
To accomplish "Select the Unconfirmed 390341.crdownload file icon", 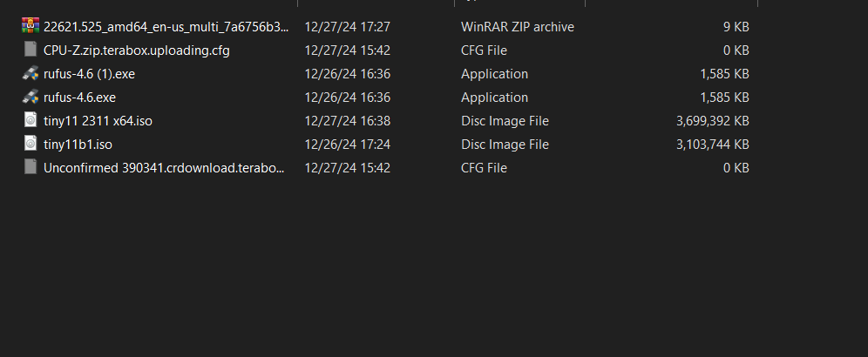I will (31, 167).
